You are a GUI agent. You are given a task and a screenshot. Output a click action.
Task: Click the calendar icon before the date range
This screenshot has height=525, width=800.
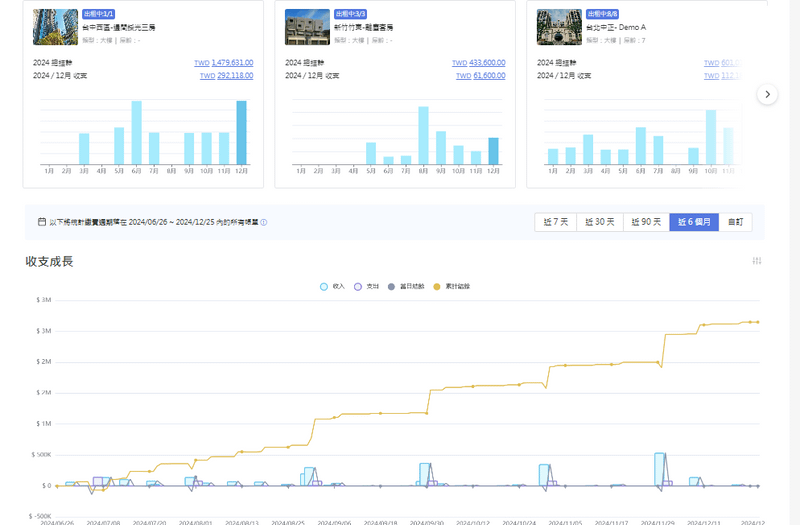41,222
